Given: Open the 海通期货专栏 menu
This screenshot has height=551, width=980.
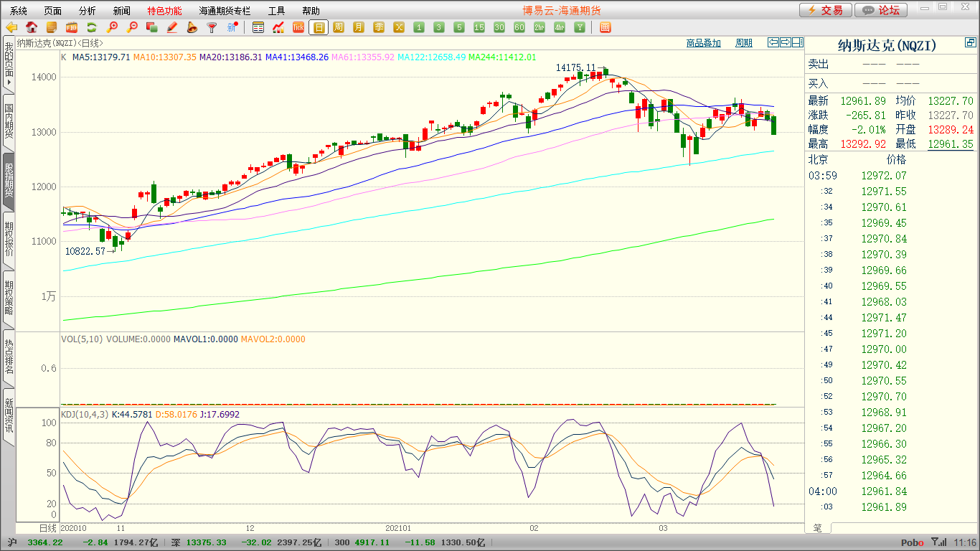Looking at the screenshot, I should (225, 11).
